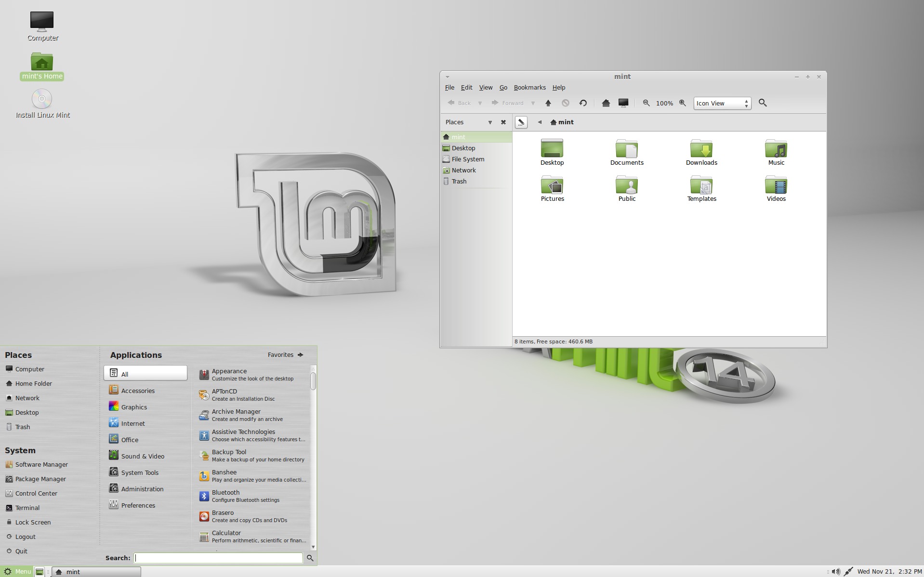Open Banshee media player
This screenshot has height=577, width=924.
click(224, 475)
